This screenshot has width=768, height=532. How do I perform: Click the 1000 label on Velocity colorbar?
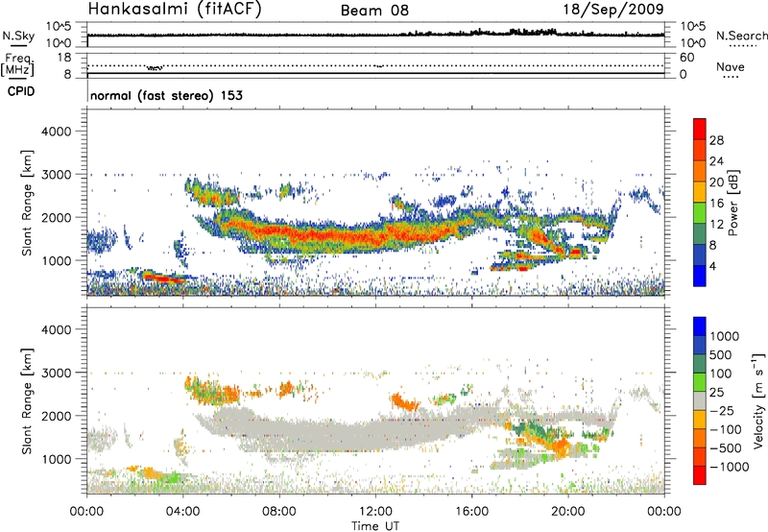(x=725, y=336)
